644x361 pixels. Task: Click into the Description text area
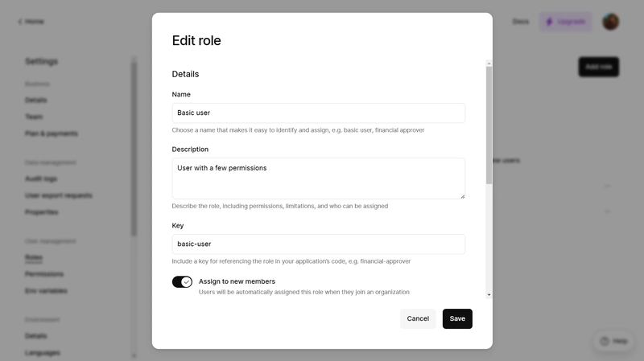318,178
